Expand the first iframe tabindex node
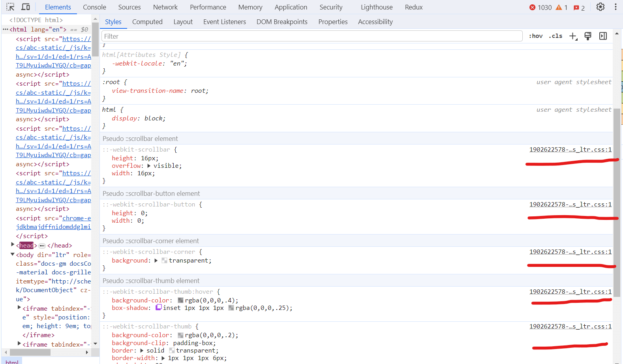 pyautogui.click(x=19, y=308)
